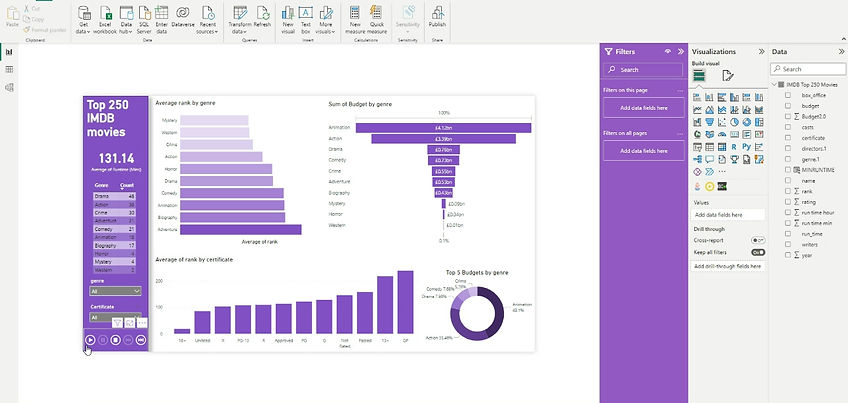This screenshot has height=403, width=848.
Task: Select the Q&A visual
Action: pyautogui.click(x=710, y=159)
